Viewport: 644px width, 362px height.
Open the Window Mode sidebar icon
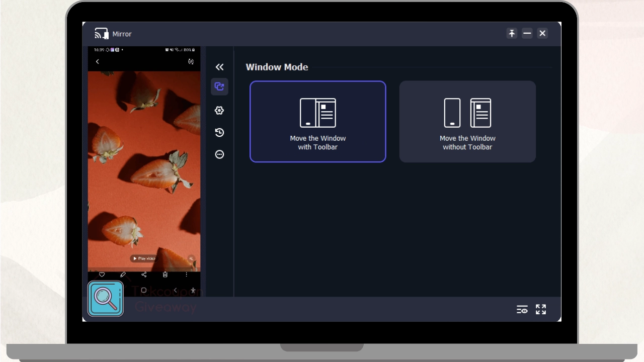(x=219, y=86)
